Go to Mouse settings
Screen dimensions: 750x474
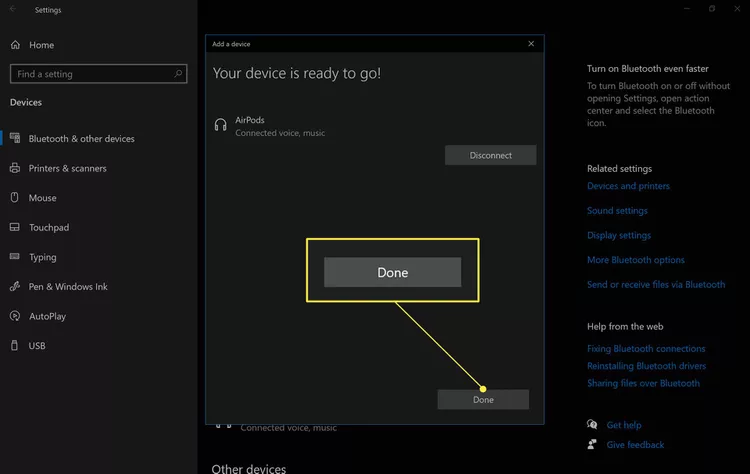[x=43, y=198]
